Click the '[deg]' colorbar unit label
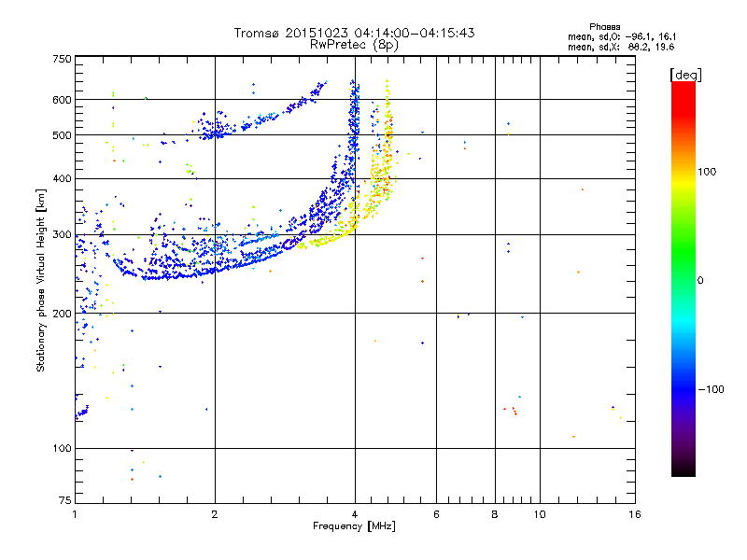Screen dimensions: 747x560 pyautogui.click(x=685, y=76)
